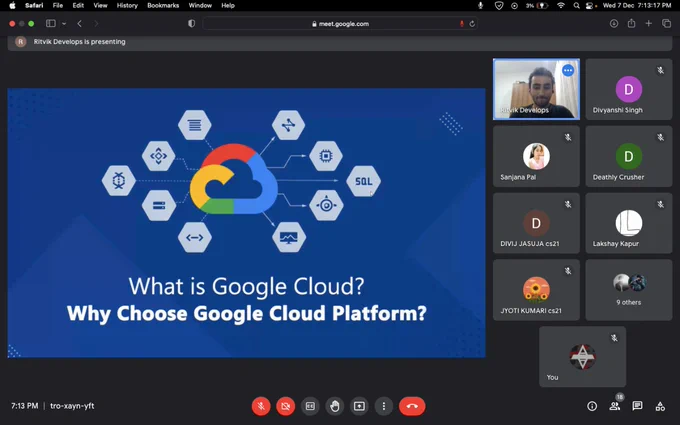The width and height of the screenshot is (680, 425).
Task: Click DIVIJ JASUJA cs21 avatar
Action: pyautogui.click(x=536, y=223)
